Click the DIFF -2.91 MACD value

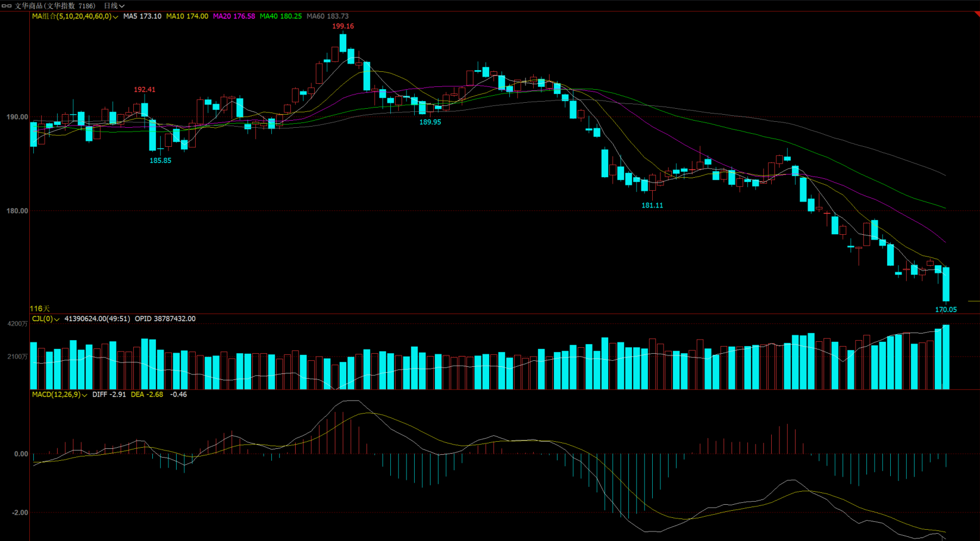coord(109,395)
